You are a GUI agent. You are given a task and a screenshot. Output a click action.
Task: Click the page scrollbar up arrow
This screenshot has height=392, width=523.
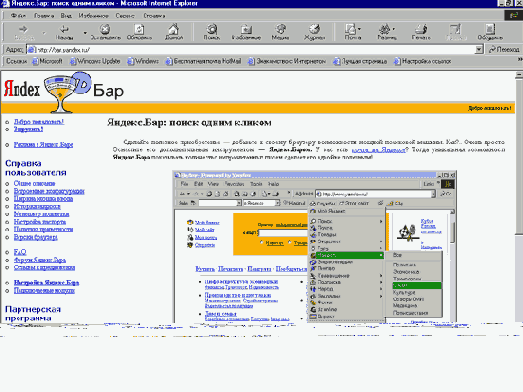coord(519,74)
